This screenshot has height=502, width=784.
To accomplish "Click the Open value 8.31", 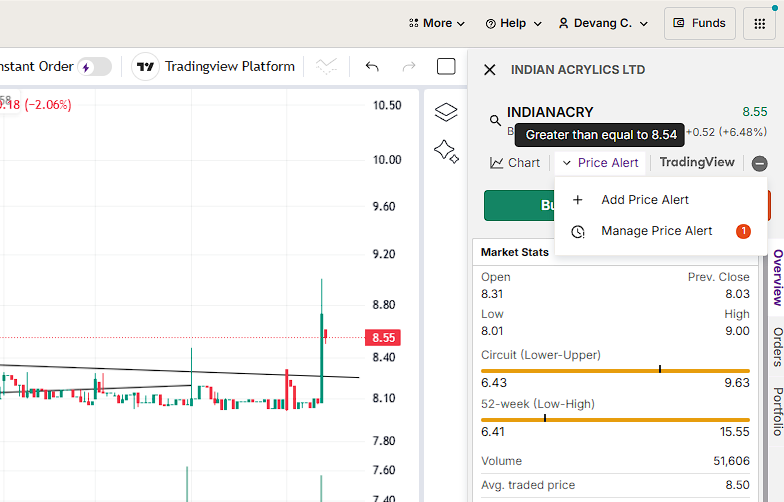I will 492,294.
